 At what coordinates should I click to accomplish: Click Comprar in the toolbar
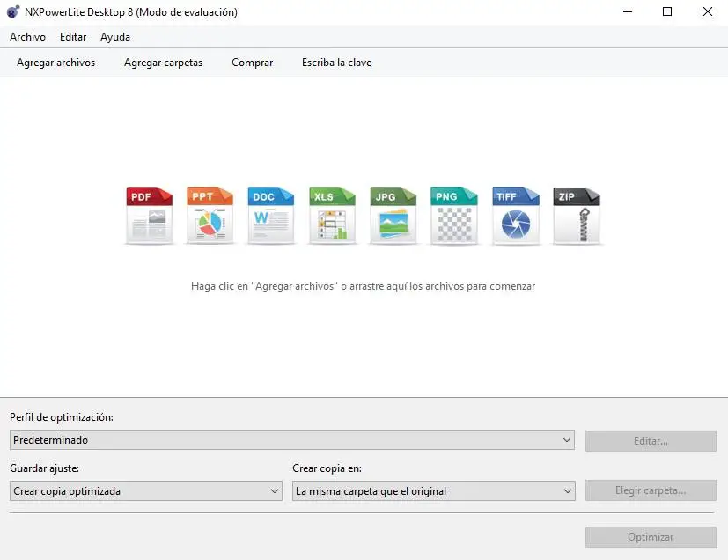252,63
